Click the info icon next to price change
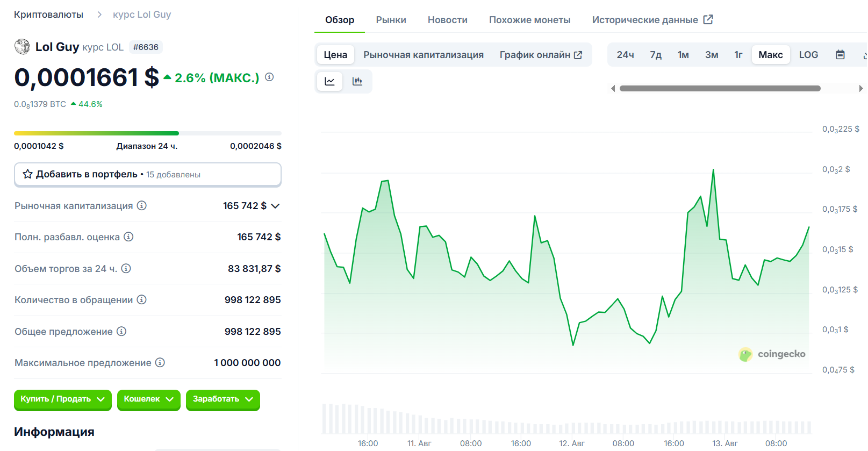868x451 pixels. [x=270, y=77]
